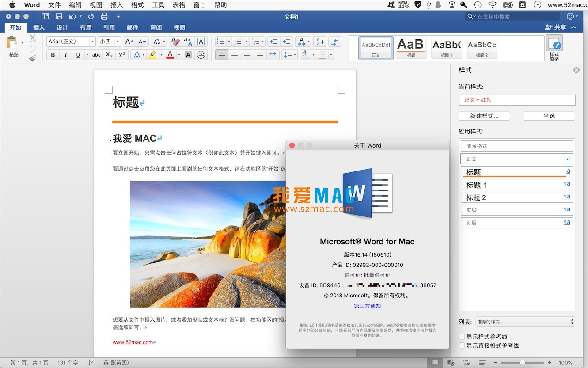
Task: Open the change case Aa dropdown
Action: 159,42
